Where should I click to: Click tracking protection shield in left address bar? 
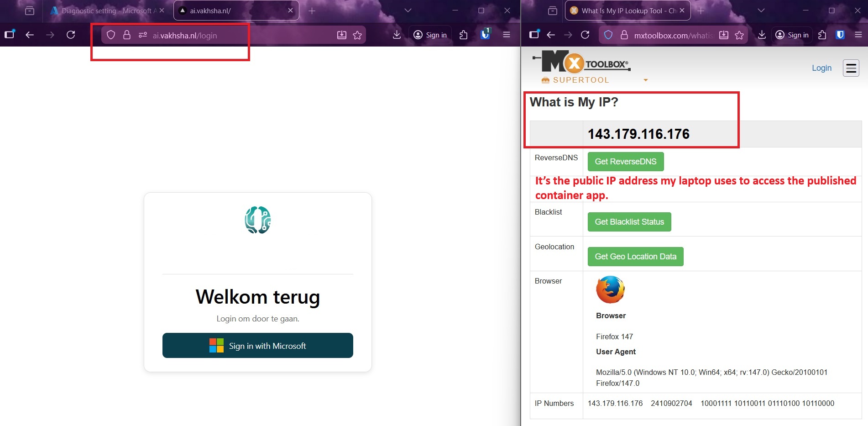(111, 35)
